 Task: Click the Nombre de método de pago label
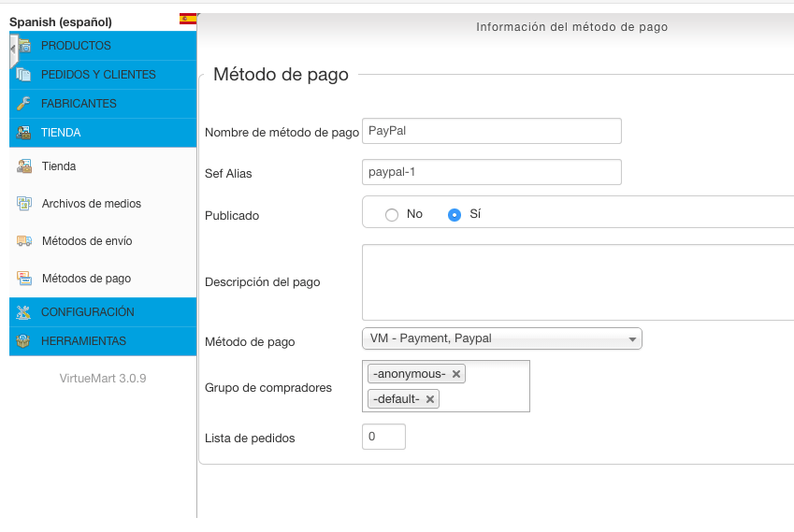[x=282, y=133]
